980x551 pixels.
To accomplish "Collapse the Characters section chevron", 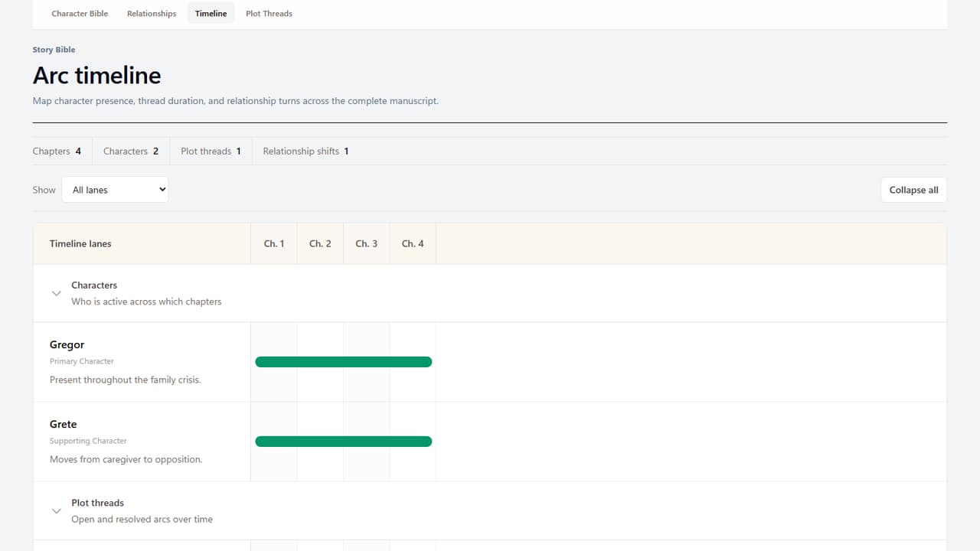I will point(56,293).
